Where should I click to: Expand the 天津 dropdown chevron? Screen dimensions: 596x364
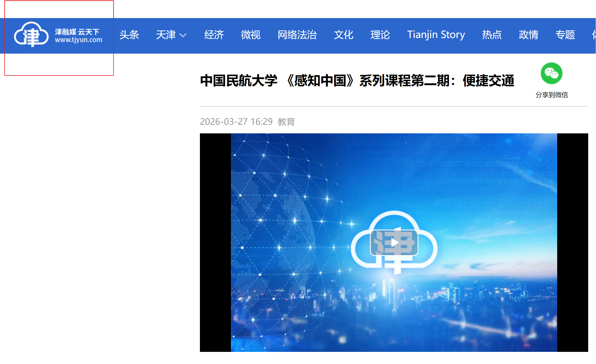tap(183, 35)
